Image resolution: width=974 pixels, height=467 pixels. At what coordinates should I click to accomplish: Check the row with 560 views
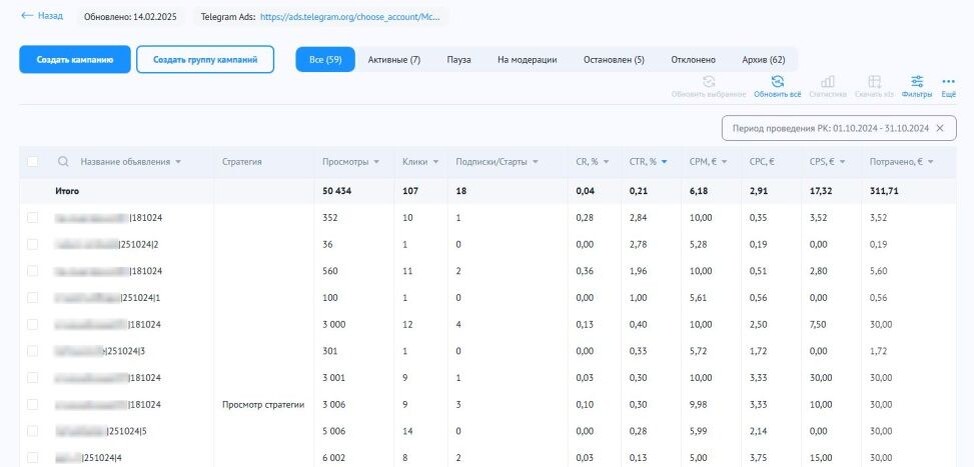tap(32, 271)
